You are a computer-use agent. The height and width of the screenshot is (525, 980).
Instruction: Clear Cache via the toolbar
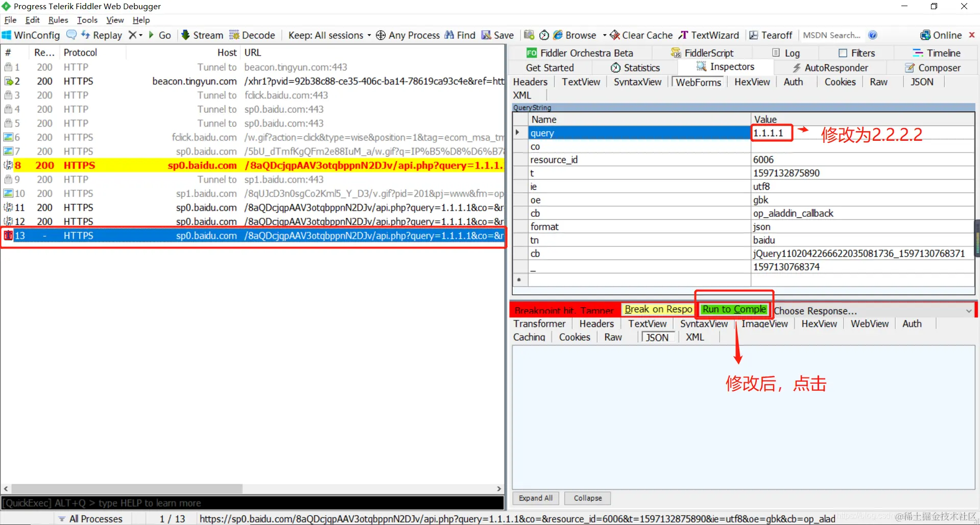[x=641, y=35]
